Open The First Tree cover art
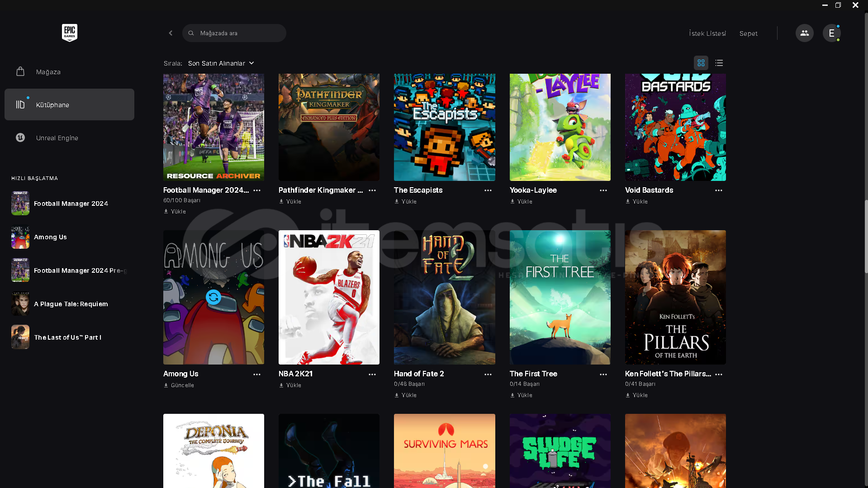 click(560, 297)
